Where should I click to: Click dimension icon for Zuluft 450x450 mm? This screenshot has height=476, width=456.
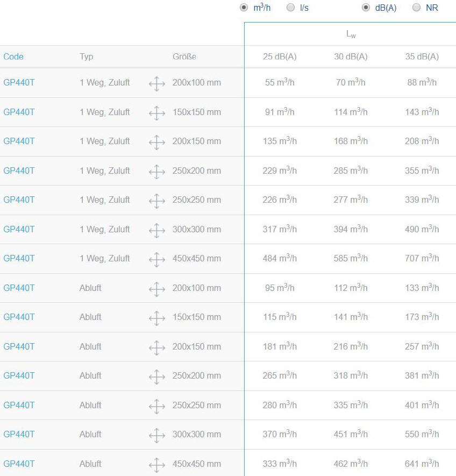pos(157,260)
